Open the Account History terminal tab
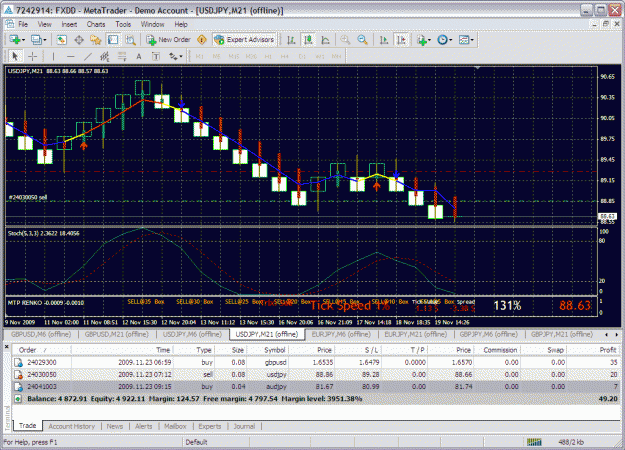The height and width of the screenshot is (450, 625). (72, 426)
